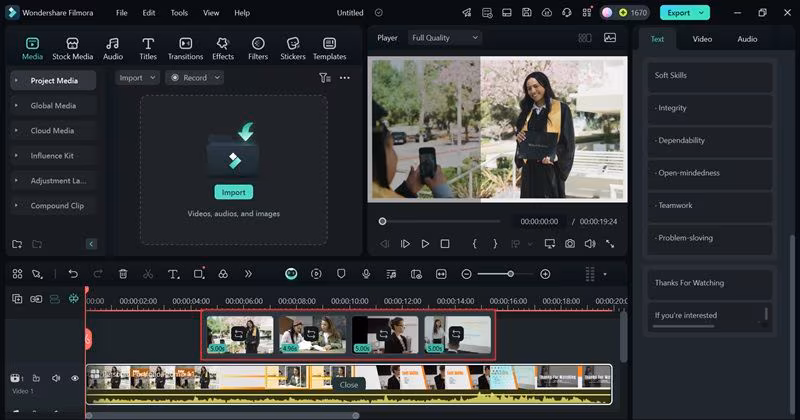Open the Import dropdown
The width and height of the screenshot is (800, 420).
point(137,78)
